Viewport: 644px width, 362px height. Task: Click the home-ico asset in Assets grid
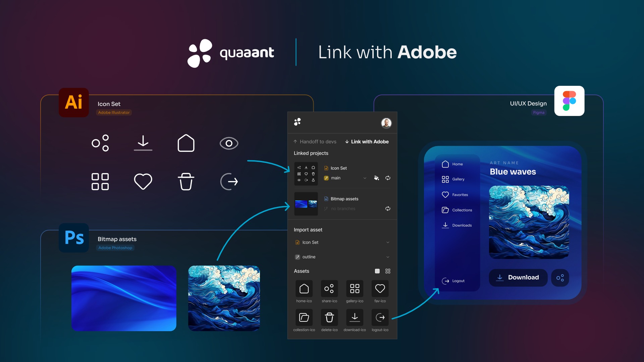click(x=304, y=289)
